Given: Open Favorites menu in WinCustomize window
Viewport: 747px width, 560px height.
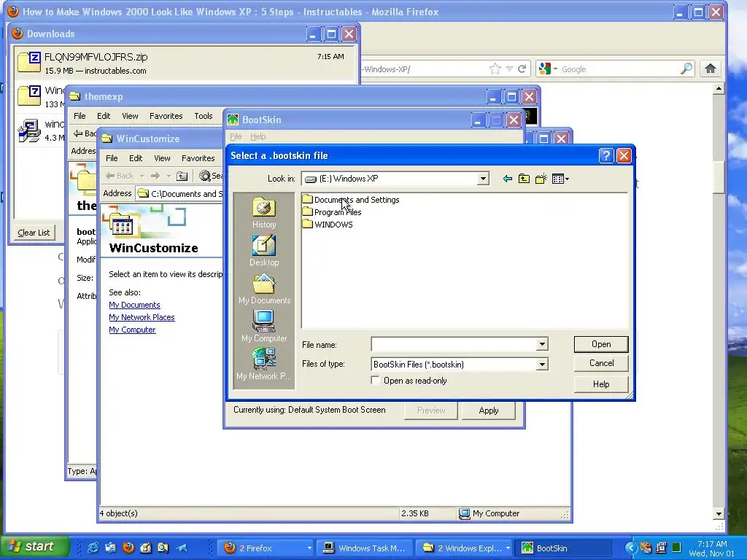Looking at the screenshot, I should (x=198, y=158).
